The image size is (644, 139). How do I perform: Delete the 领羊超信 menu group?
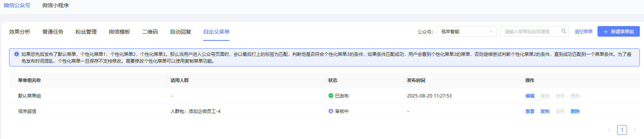tap(575, 111)
